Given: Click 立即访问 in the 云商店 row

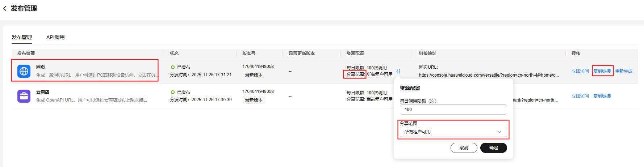Looking at the screenshot, I should point(580,96).
